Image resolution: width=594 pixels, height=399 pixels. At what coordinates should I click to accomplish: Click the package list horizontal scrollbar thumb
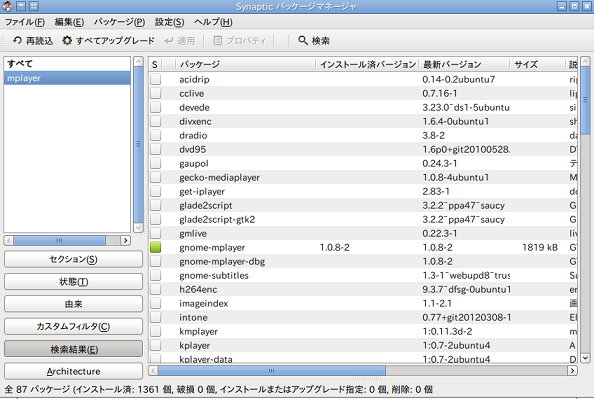[x=272, y=370]
